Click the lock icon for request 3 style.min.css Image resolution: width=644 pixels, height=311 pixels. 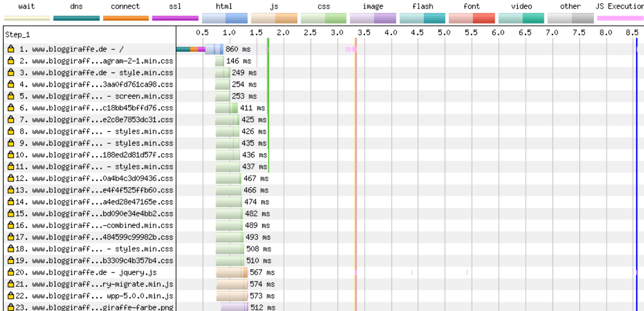10,73
